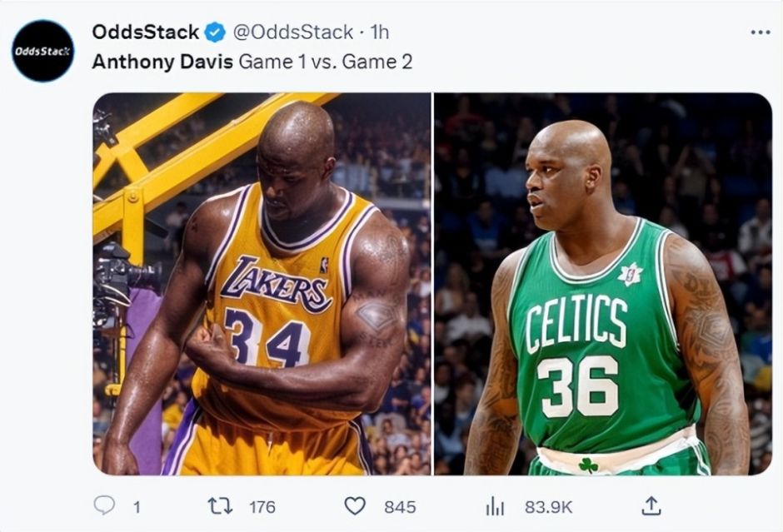783x532 pixels.
Task: Click the OddsStack profile avatar
Action: pyautogui.click(x=43, y=51)
